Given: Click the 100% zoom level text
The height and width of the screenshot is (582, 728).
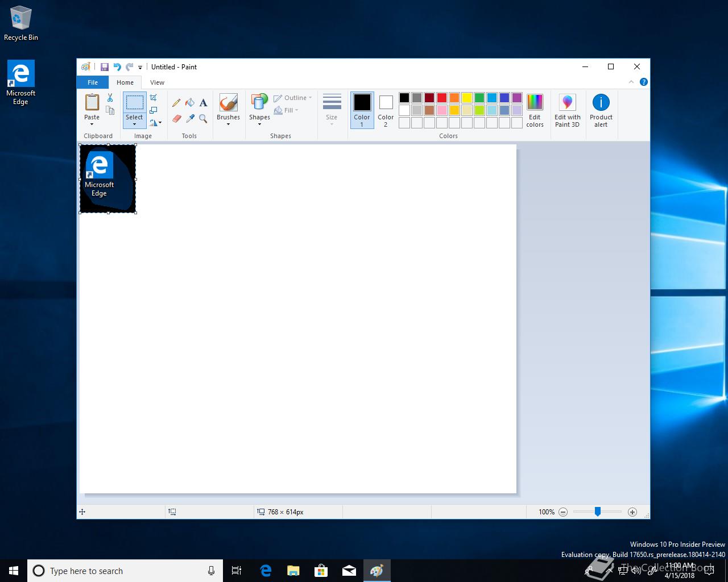Looking at the screenshot, I should (x=547, y=512).
